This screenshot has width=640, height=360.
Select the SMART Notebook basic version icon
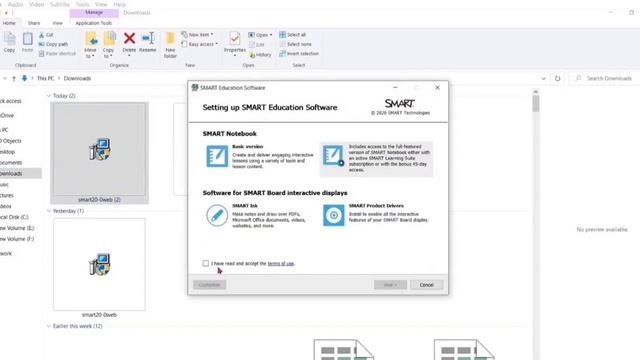click(x=217, y=156)
